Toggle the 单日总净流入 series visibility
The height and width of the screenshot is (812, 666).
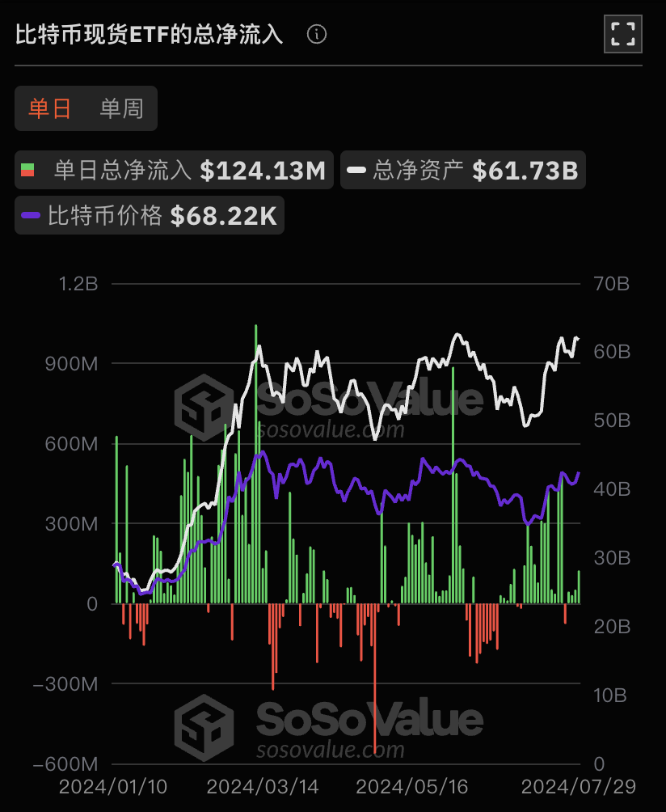123,170
